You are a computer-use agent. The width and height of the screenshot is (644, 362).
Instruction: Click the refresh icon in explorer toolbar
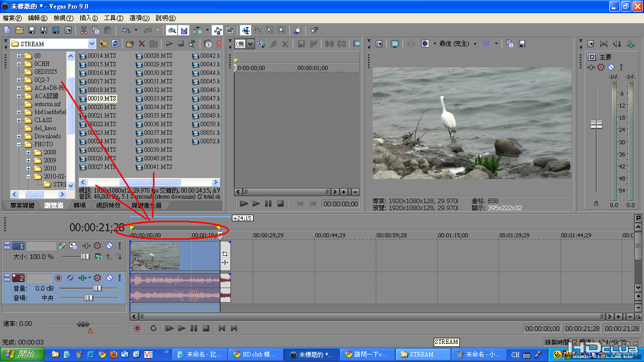(115, 44)
